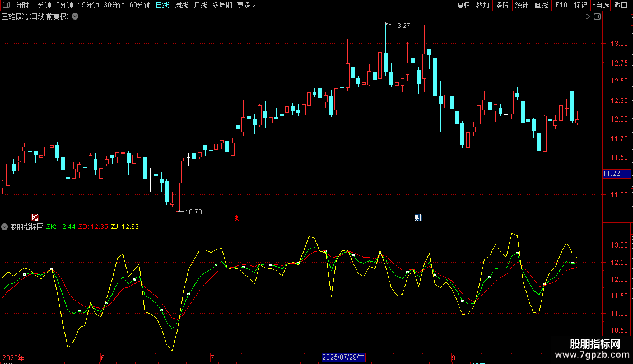Image resolution: width=633 pixels, height=364 pixels.
Task: Click the 2025年 time axis label
Action: pos(13,357)
